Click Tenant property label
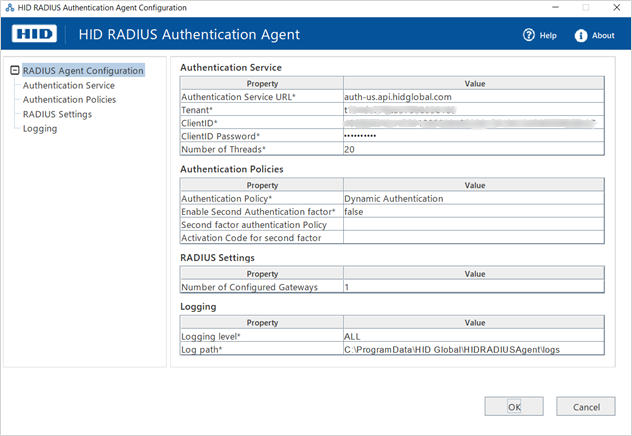The height and width of the screenshot is (436, 632). [197, 110]
